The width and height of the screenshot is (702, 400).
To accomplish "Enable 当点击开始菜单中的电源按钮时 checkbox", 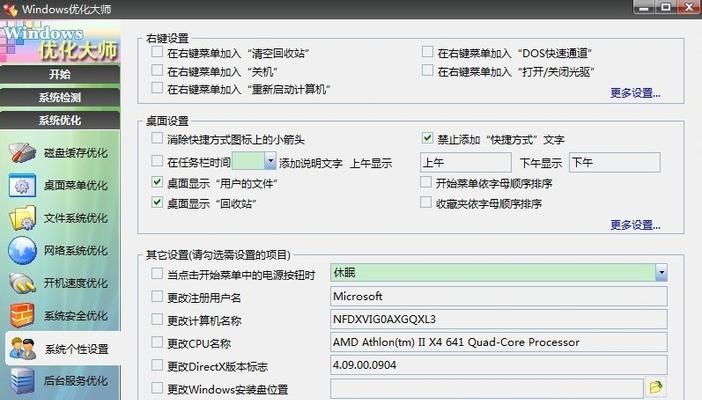I will pos(157,273).
